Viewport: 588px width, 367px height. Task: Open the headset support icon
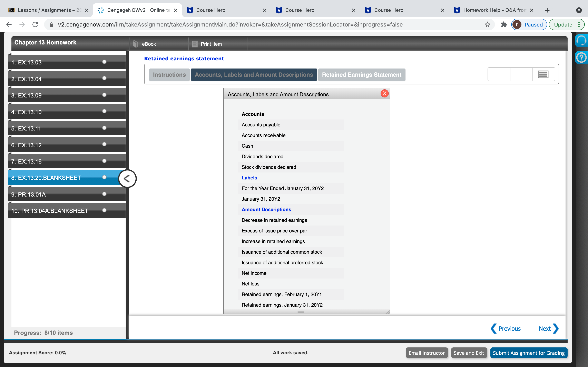pos(581,40)
